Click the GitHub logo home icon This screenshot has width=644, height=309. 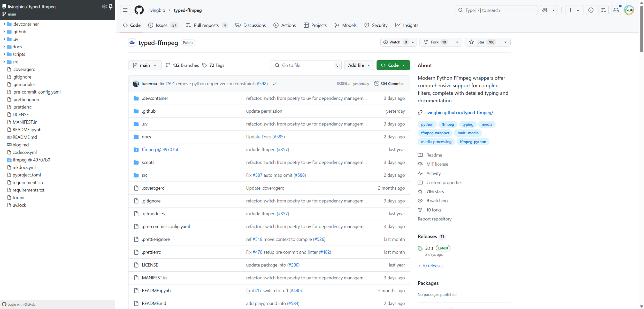point(139,10)
